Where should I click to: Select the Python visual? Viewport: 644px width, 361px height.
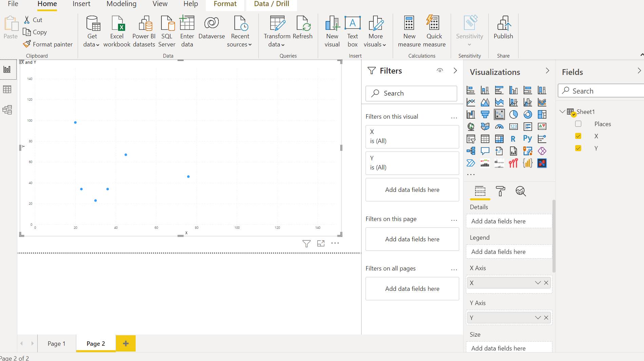(528, 139)
